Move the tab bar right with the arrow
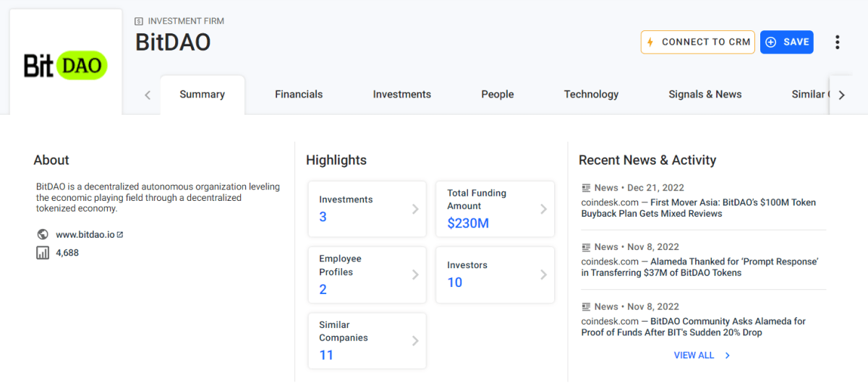 tap(841, 95)
